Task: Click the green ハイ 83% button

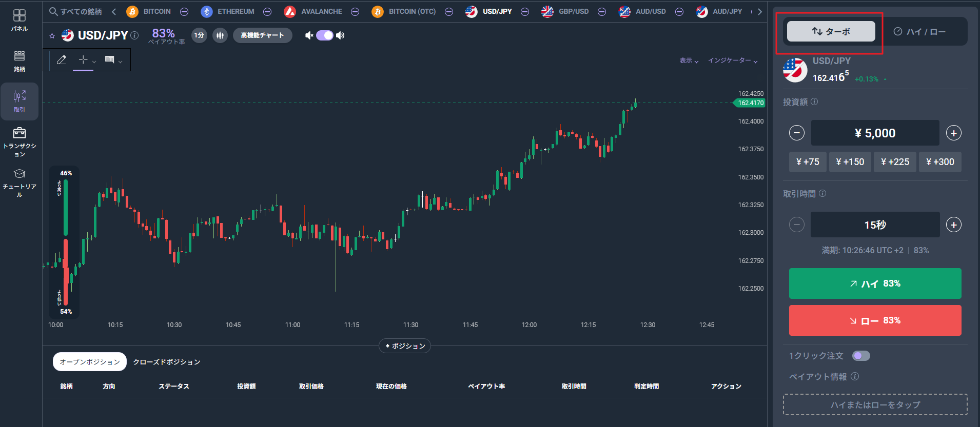Action: [x=875, y=283]
